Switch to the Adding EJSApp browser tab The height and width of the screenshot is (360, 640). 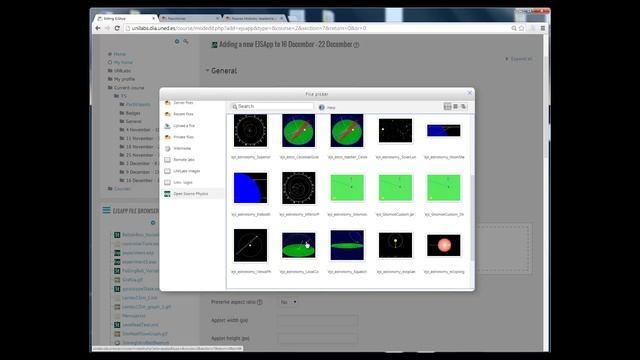127,18
